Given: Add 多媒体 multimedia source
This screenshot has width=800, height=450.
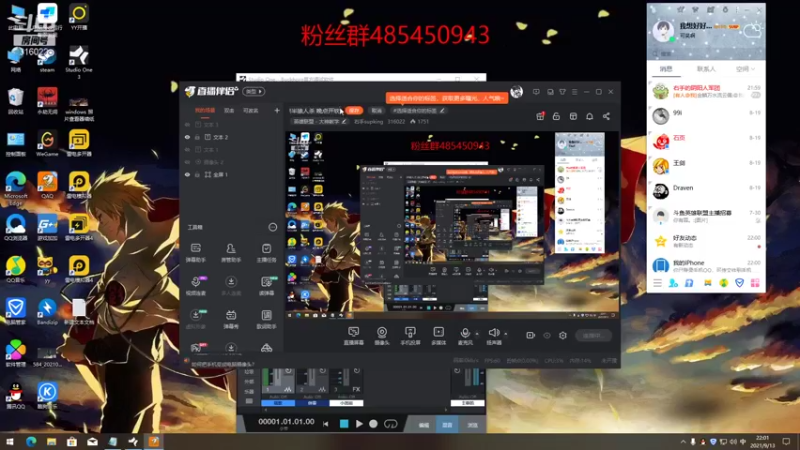Looking at the screenshot, I should [x=439, y=336].
